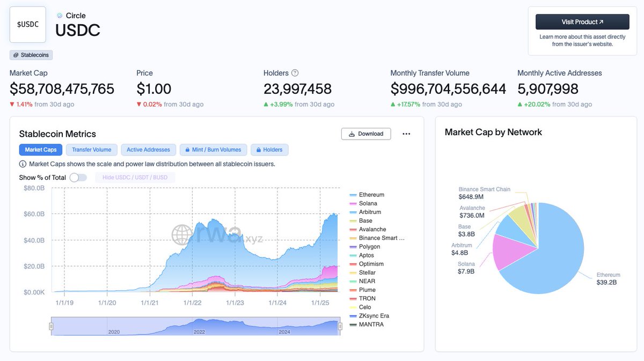The width and height of the screenshot is (644, 361).
Task: Switch to the Market Caps tab
Action: tap(41, 150)
